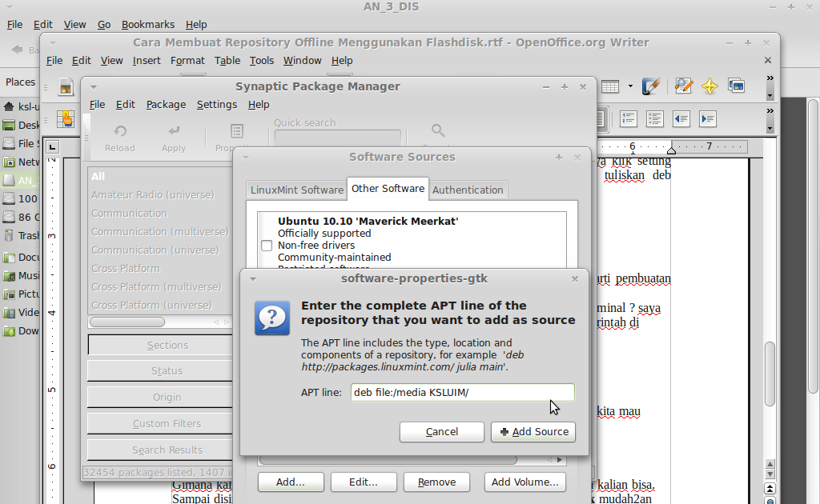Open Synaptic window menu arrow in title bar

point(94,87)
